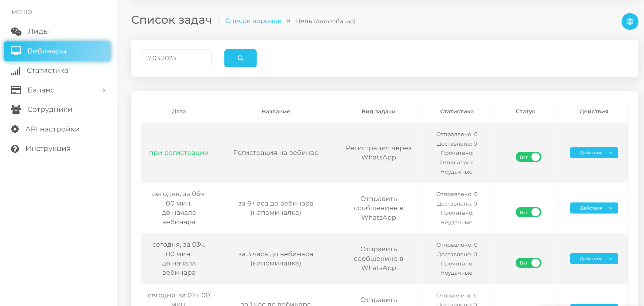644x306 pixels.
Task: Click the Название column header
Action: 276,112
